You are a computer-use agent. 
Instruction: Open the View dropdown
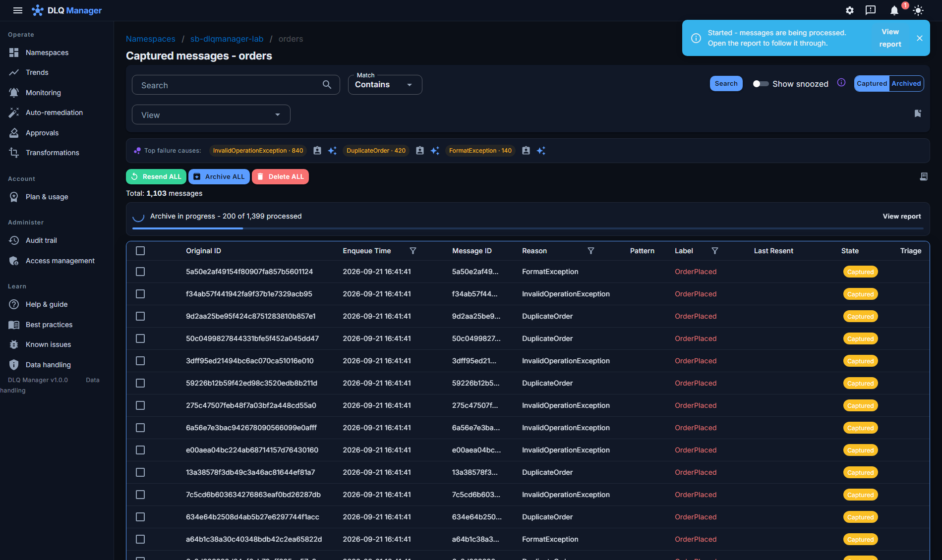tap(211, 114)
